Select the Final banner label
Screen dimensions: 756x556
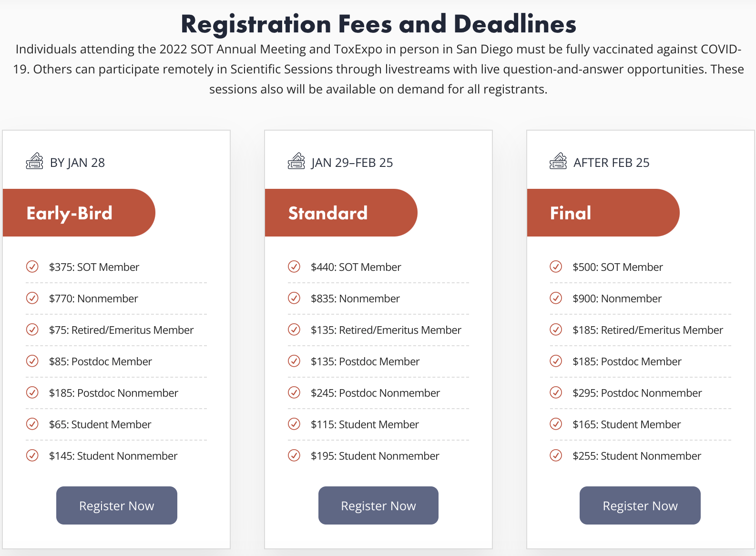pos(571,213)
